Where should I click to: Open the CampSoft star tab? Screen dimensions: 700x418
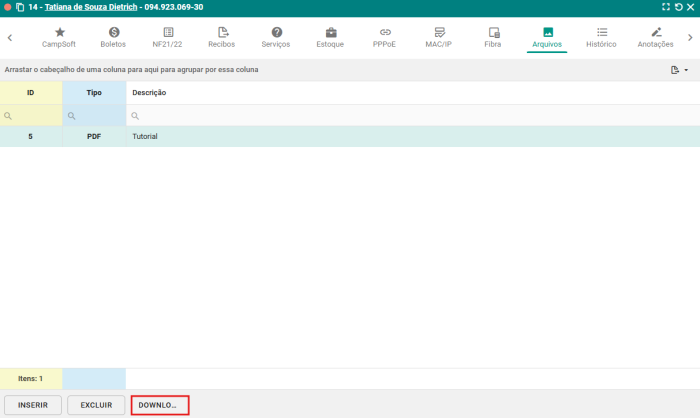pyautogui.click(x=59, y=37)
